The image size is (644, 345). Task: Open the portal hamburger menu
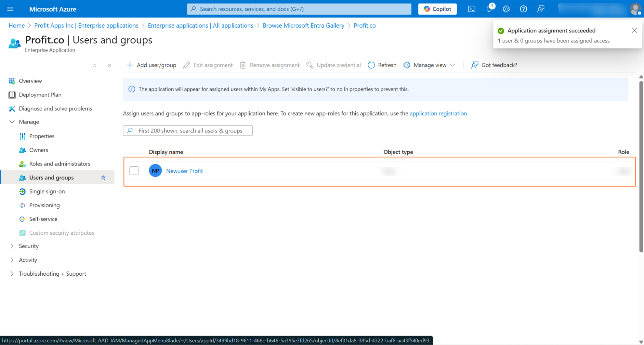tap(10, 9)
